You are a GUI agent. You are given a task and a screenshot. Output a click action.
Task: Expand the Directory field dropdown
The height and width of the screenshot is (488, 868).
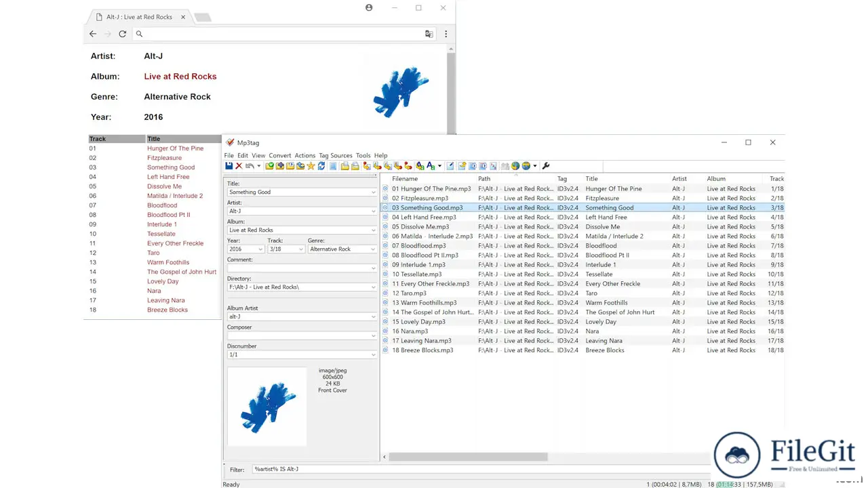(x=373, y=287)
